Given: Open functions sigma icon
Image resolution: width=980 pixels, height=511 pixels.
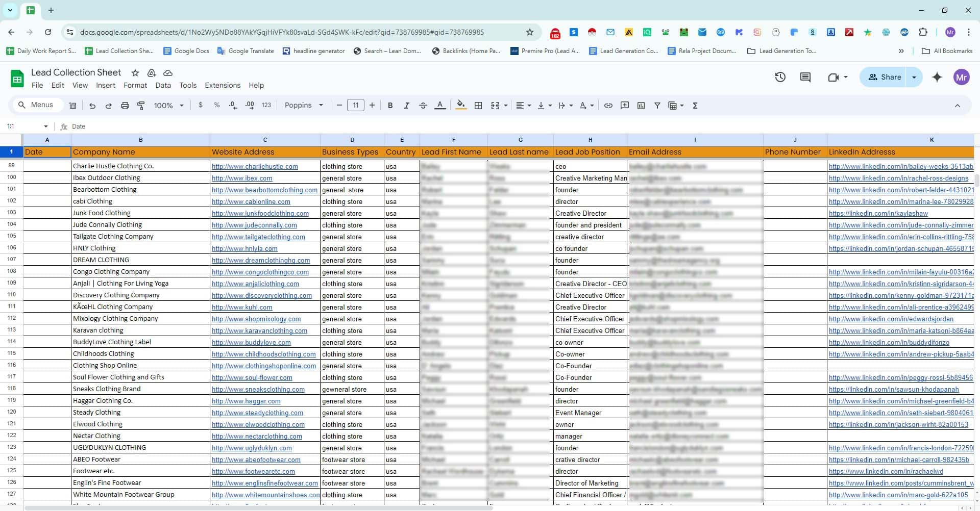Looking at the screenshot, I should tap(695, 106).
